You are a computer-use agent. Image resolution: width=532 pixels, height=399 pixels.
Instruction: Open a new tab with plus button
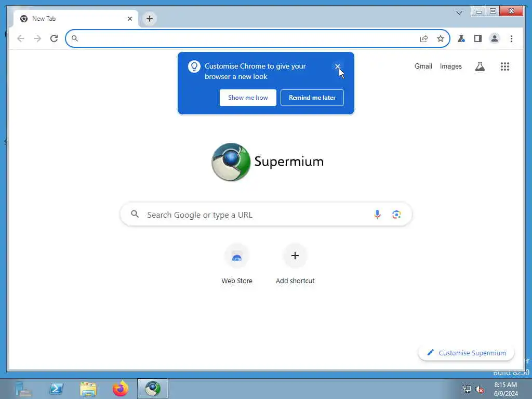(150, 19)
